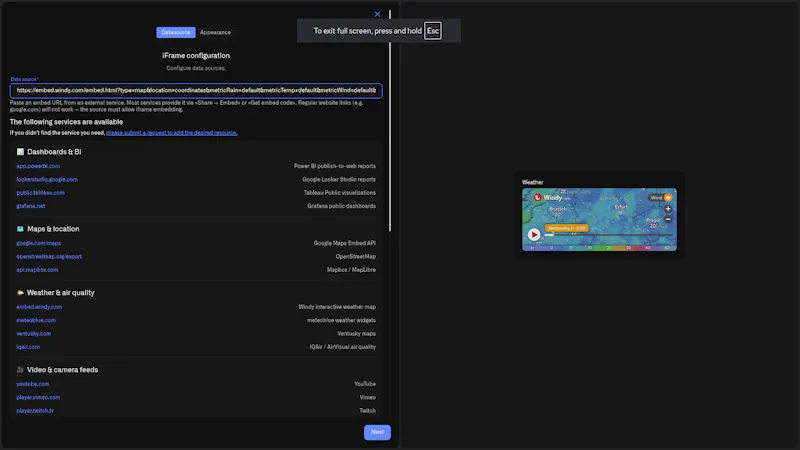Zoom in on the Windy map
Screen dimensions: 800x450
tap(668, 209)
